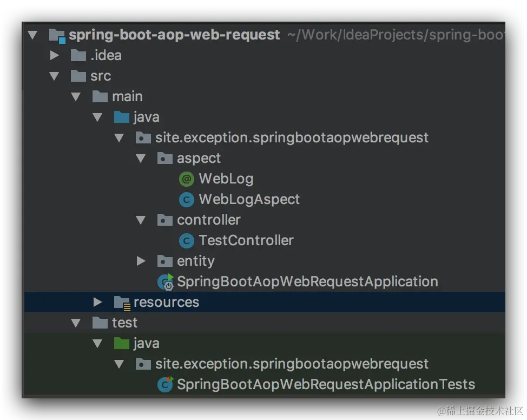
Task: Collapse the test site.exception.springbootaopwebrequest package
Action: pyautogui.click(x=119, y=364)
